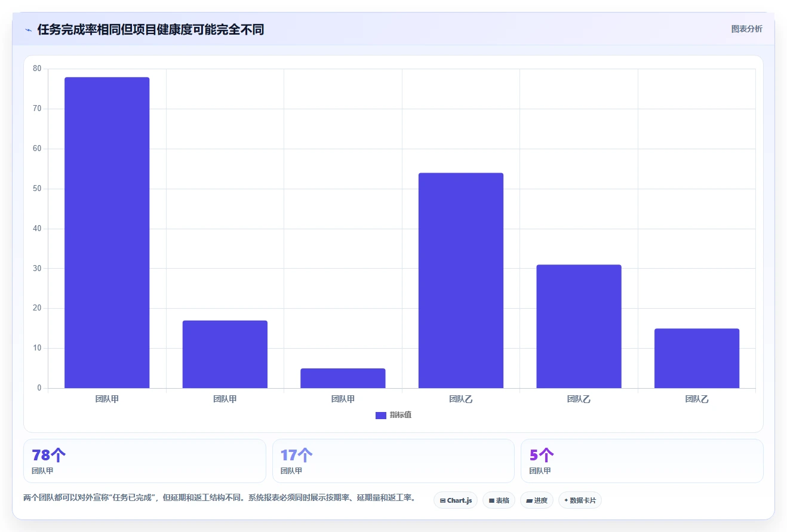This screenshot has height=532, width=787.
Task: Click the y-axis tick label 20
Action: [37, 308]
